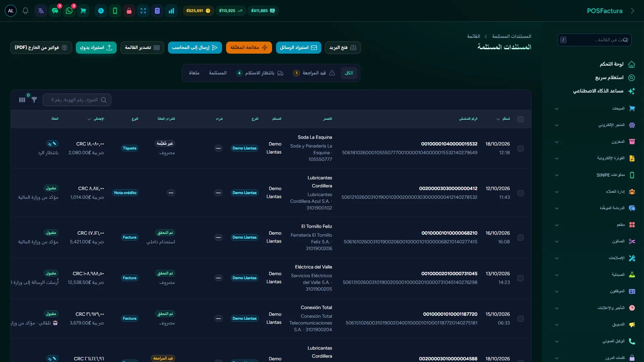Click the معالجة المعلّقة orange button
Screen dimensions: 644x362
249,48
